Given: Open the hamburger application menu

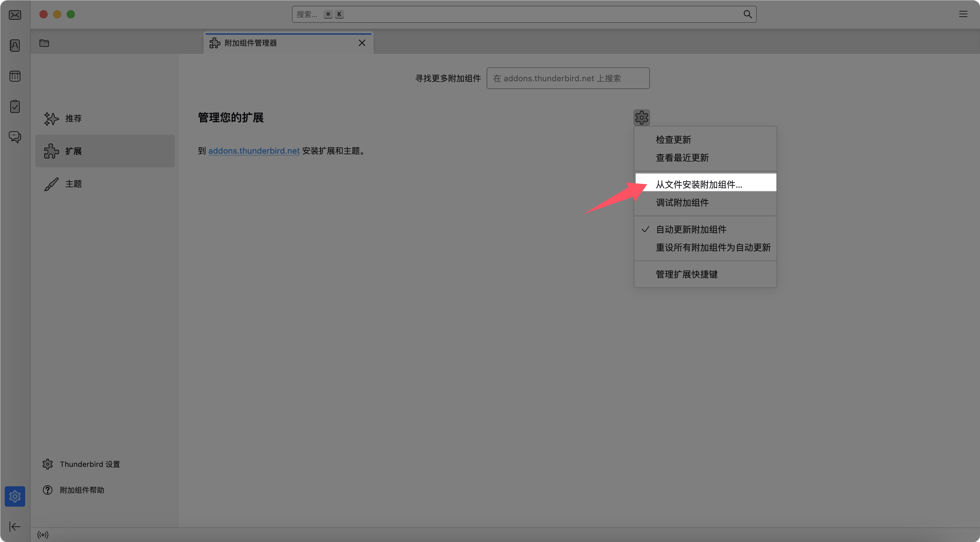Looking at the screenshot, I should tap(963, 14).
